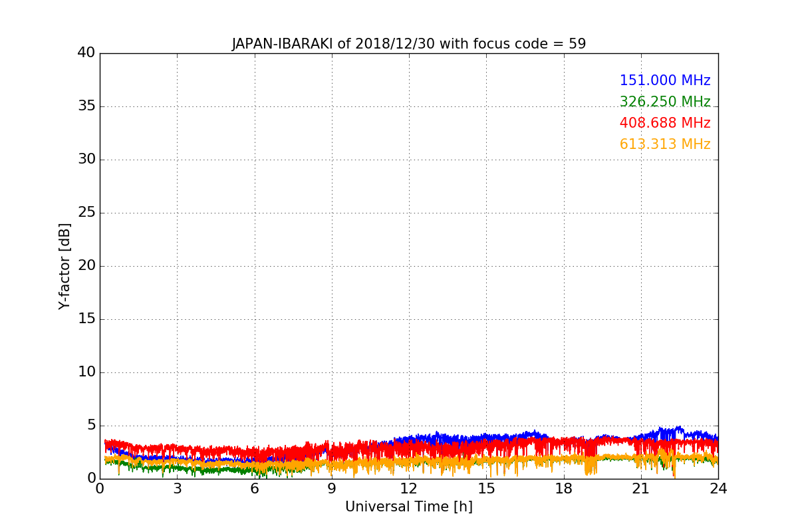Select the 326.250 MHz legend label
The image size is (798, 532).
coord(665,102)
